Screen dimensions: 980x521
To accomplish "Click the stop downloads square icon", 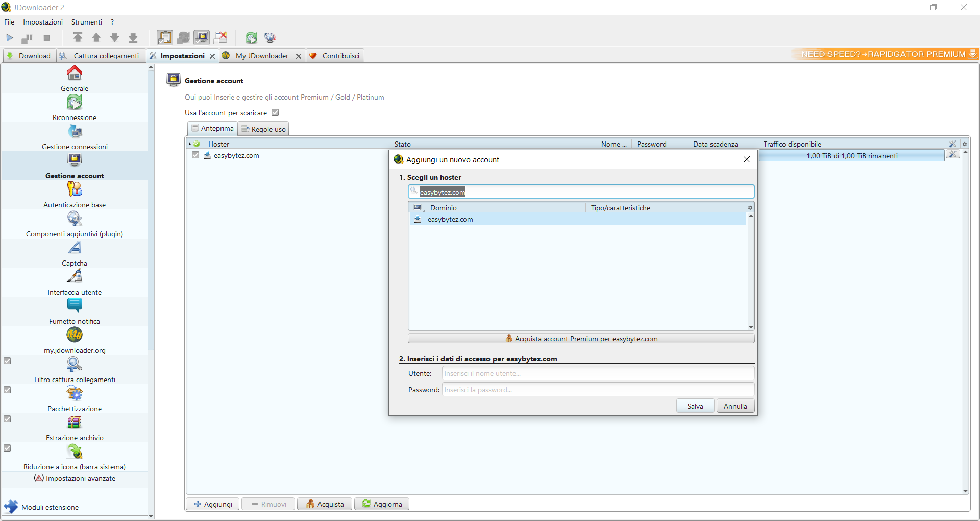I will point(46,38).
